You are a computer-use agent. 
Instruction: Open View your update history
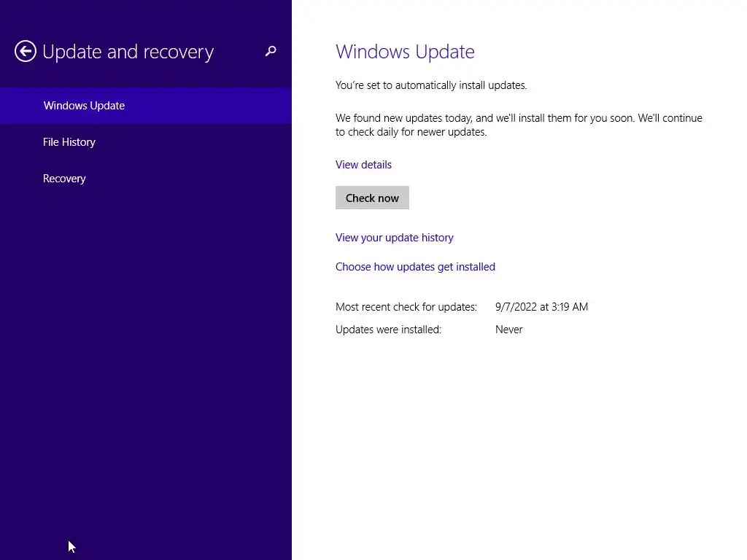tap(395, 238)
